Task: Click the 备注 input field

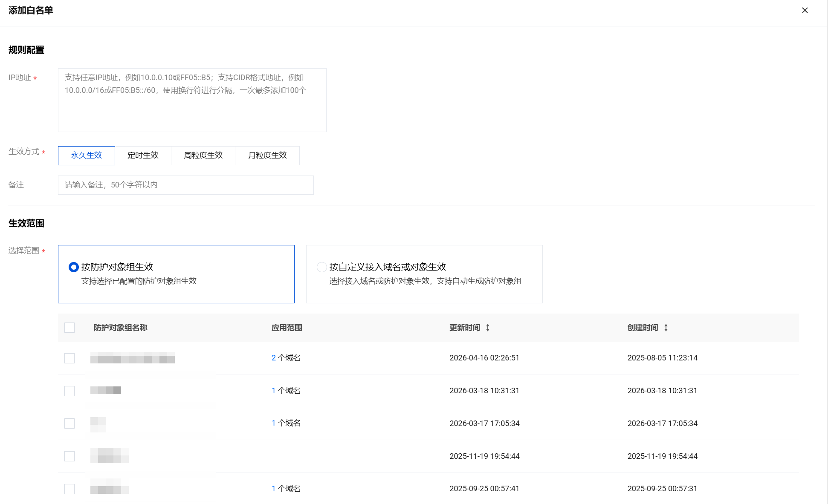Action: 185,185
